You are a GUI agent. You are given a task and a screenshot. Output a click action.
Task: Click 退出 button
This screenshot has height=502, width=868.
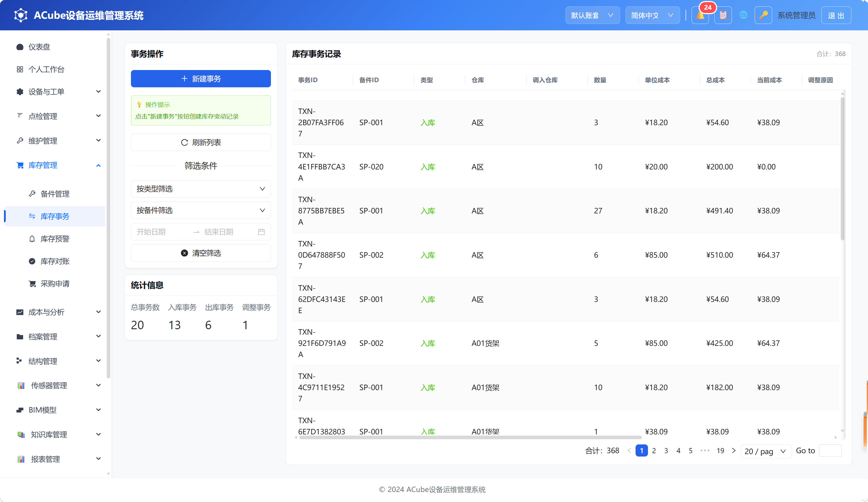click(836, 15)
